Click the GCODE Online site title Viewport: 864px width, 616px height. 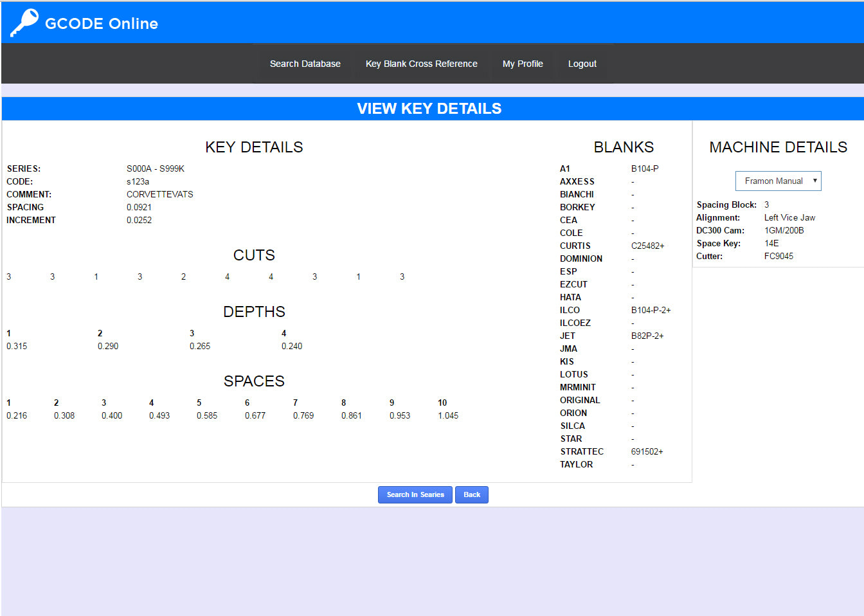[101, 24]
